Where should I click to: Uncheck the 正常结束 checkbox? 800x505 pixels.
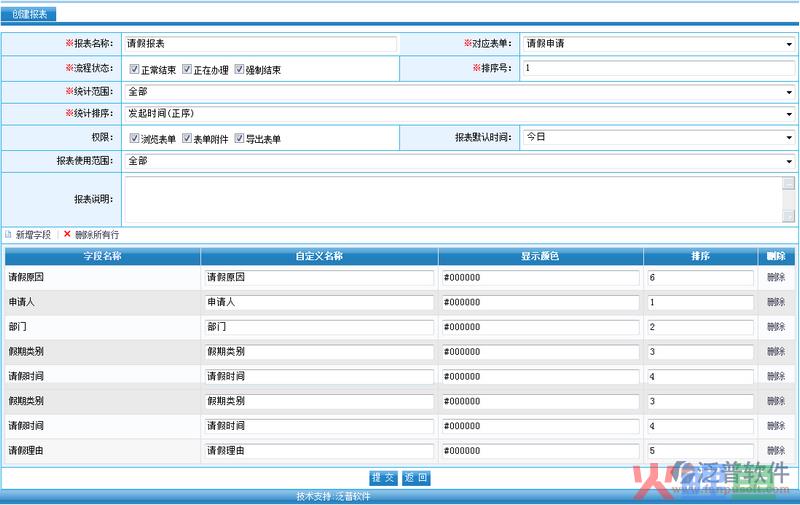(x=134, y=69)
